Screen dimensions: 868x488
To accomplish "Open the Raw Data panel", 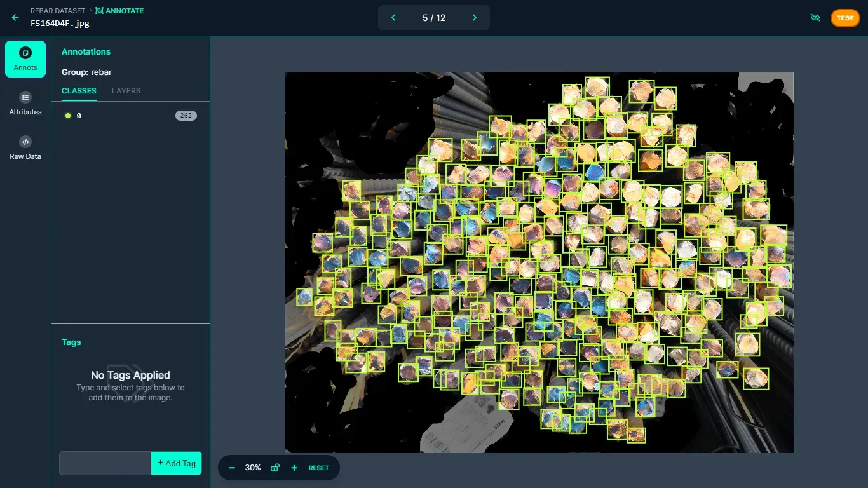I will [x=25, y=147].
